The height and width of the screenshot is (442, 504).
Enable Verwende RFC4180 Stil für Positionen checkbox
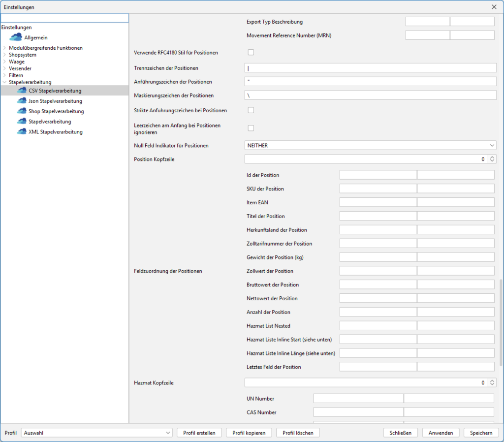point(251,52)
